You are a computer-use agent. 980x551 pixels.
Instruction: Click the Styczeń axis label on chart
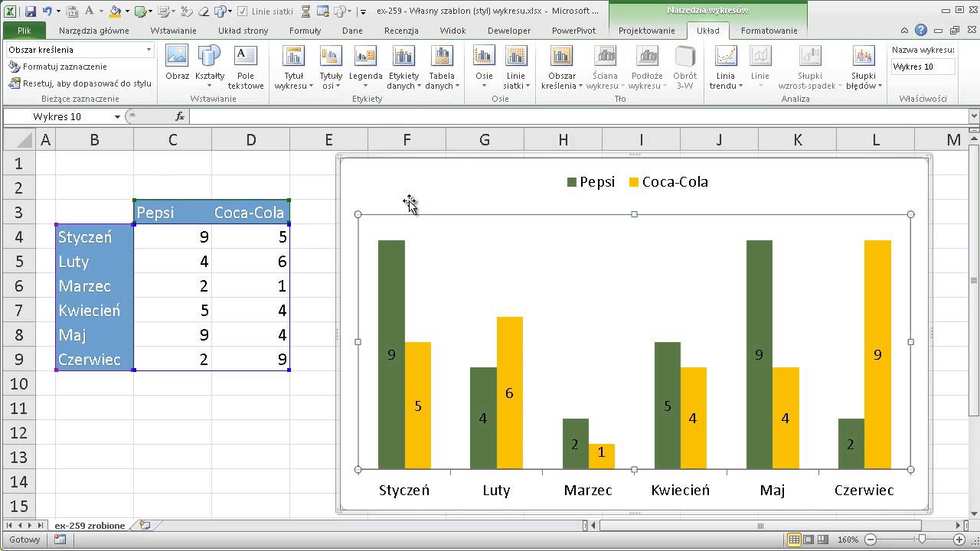point(404,491)
